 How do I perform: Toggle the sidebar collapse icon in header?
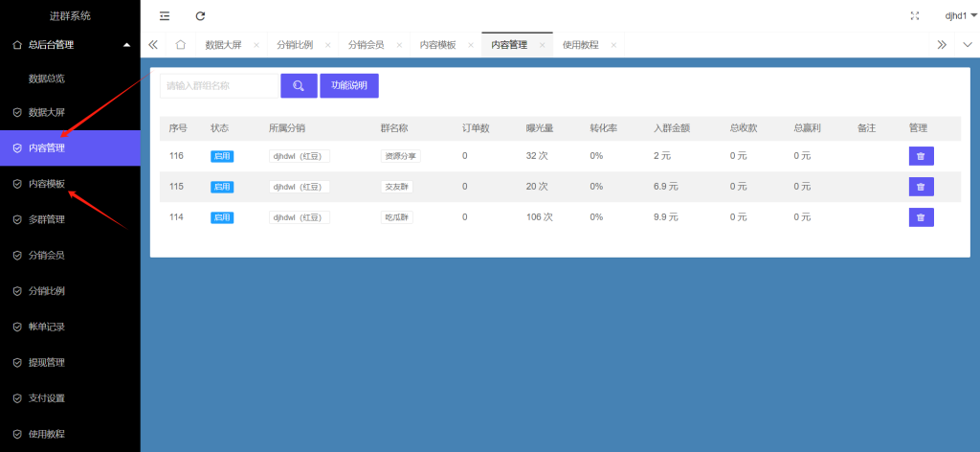tap(165, 16)
